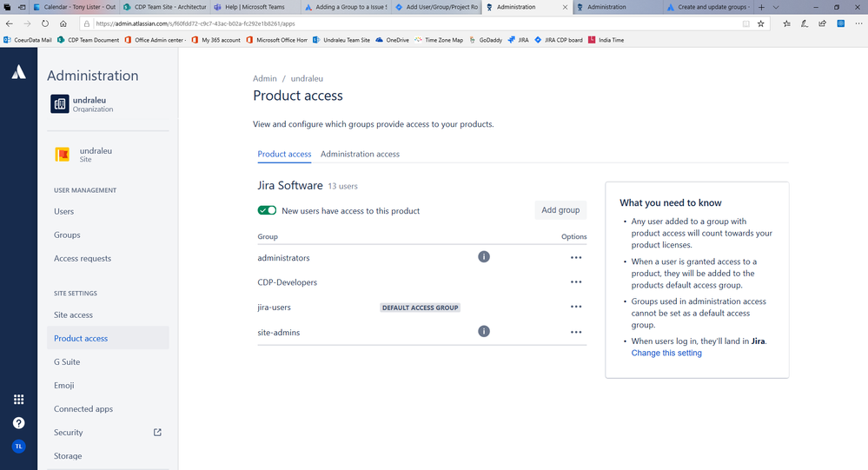Open a new browser tab with plus icon
Screen dimensions: 868x470
coord(761,7)
